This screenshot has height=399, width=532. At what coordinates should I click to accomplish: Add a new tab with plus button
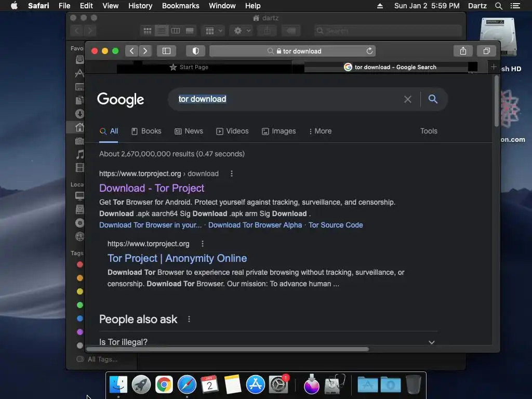point(494,67)
